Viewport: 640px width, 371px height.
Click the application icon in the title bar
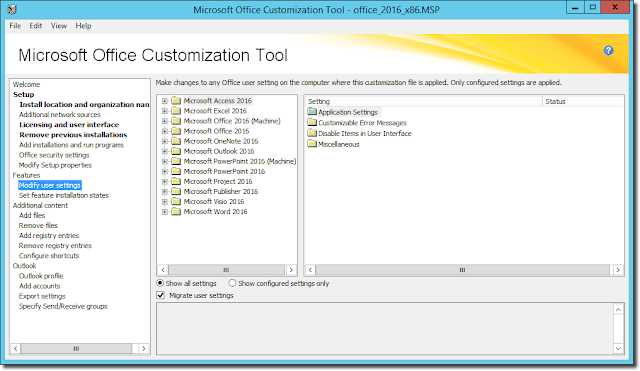[12, 9]
